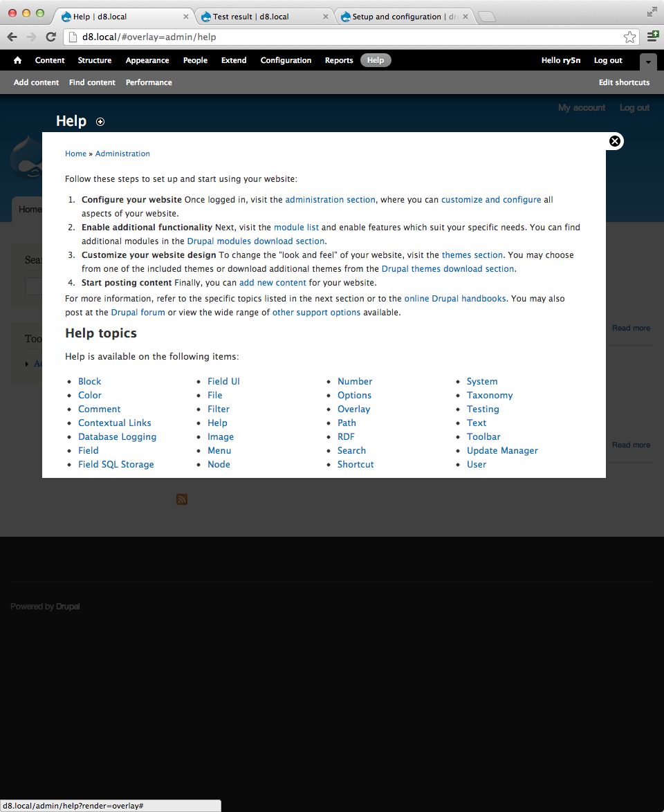664x812 pixels.
Task: Close the 'Test result | d8.local' tab
Action: coord(325,17)
